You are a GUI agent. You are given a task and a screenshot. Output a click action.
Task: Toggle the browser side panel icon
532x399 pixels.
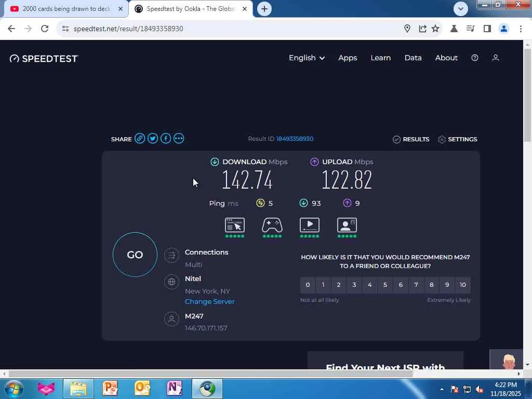coord(487,29)
